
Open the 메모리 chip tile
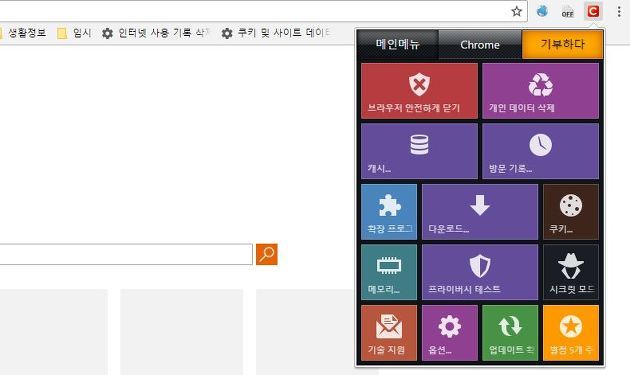(x=389, y=272)
